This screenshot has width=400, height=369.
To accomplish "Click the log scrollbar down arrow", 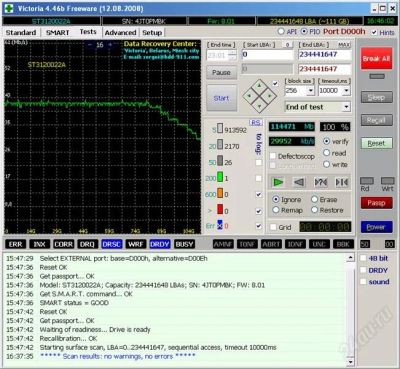I will 350,362.
